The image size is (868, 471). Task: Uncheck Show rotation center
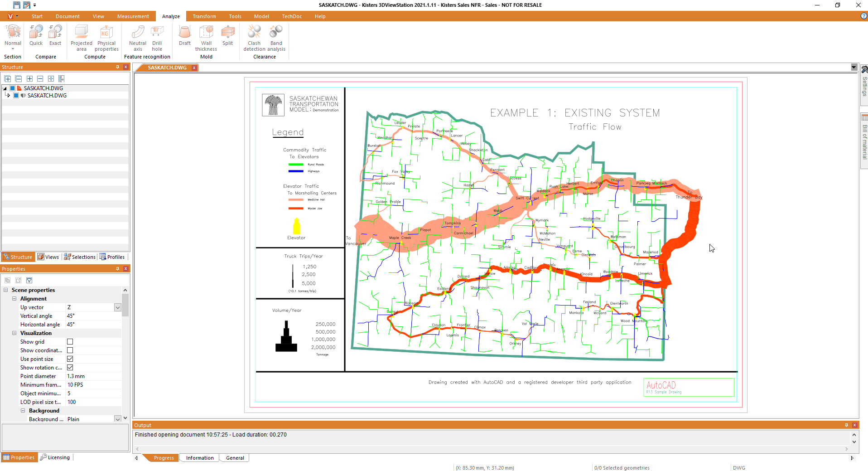[70, 368]
